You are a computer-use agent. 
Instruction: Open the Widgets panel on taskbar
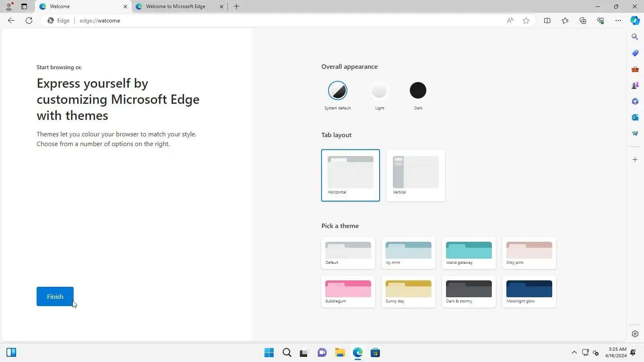(11, 353)
